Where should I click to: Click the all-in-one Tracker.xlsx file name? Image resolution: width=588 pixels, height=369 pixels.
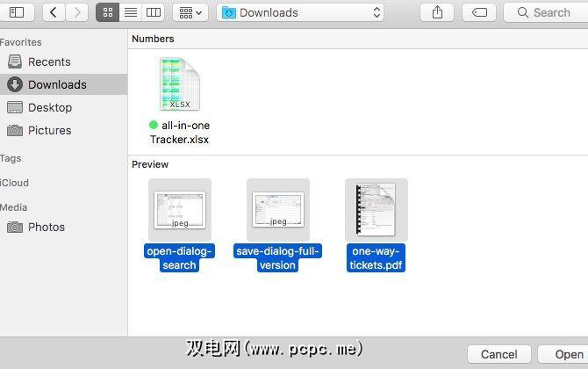coord(180,132)
